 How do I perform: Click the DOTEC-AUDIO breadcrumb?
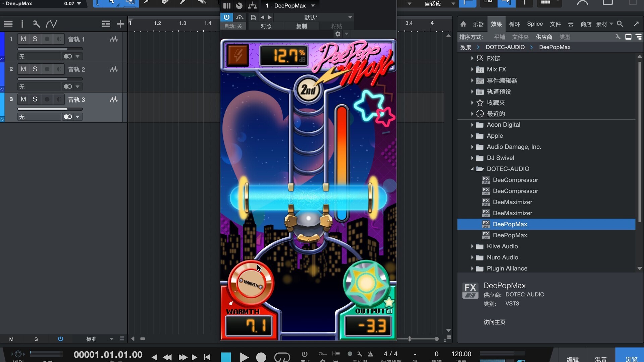tap(505, 47)
